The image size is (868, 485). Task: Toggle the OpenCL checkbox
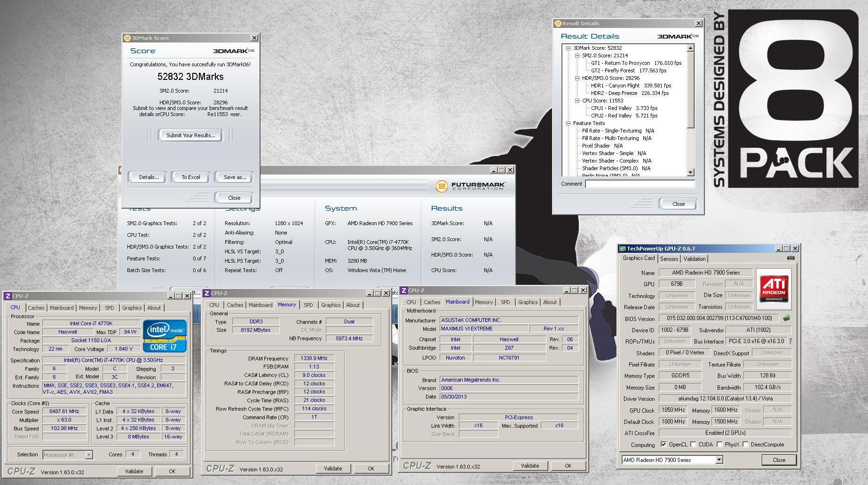pyautogui.click(x=663, y=445)
